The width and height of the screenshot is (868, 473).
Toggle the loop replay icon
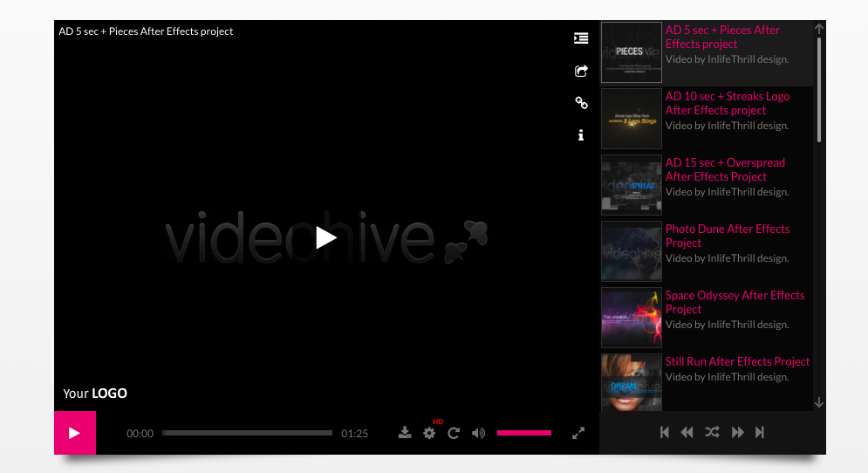(x=454, y=433)
